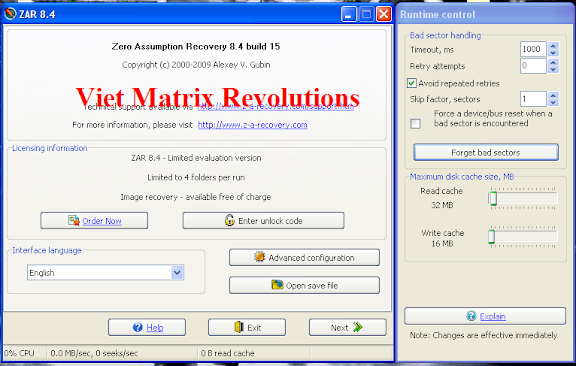Click the Skip factor sectors input field
The width and height of the screenshot is (576, 366).
(x=533, y=99)
